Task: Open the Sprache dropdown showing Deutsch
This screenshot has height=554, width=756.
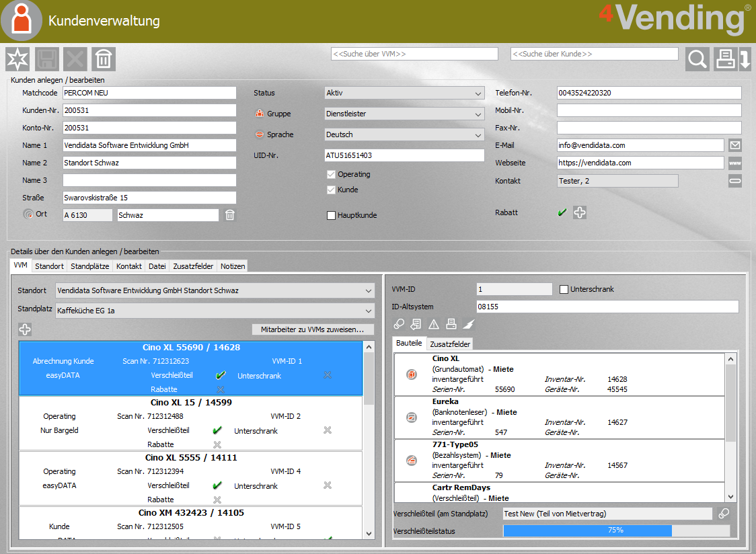Action: pyautogui.click(x=404, y=134)
